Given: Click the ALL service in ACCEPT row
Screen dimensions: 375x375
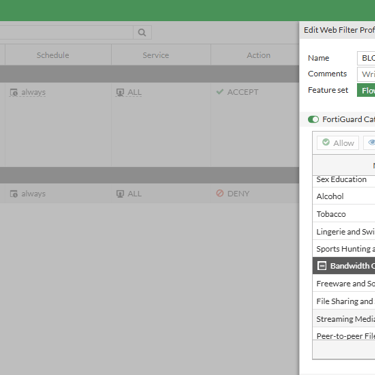Looking at the screenshot, I should (x=135, y=92).
